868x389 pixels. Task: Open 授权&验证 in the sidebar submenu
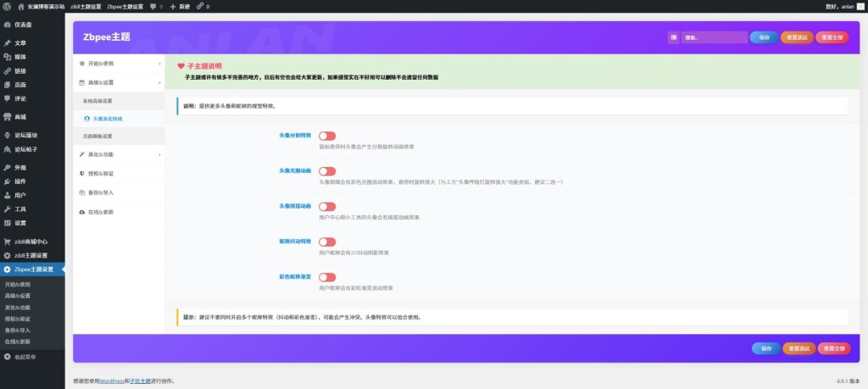coord(18,319)
